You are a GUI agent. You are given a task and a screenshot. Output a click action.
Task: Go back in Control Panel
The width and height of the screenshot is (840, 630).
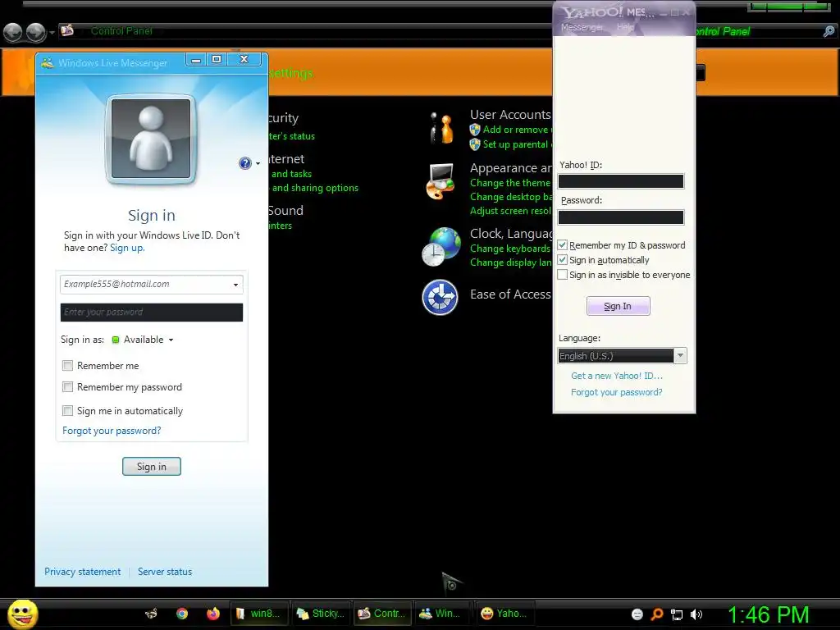point(13,33)
